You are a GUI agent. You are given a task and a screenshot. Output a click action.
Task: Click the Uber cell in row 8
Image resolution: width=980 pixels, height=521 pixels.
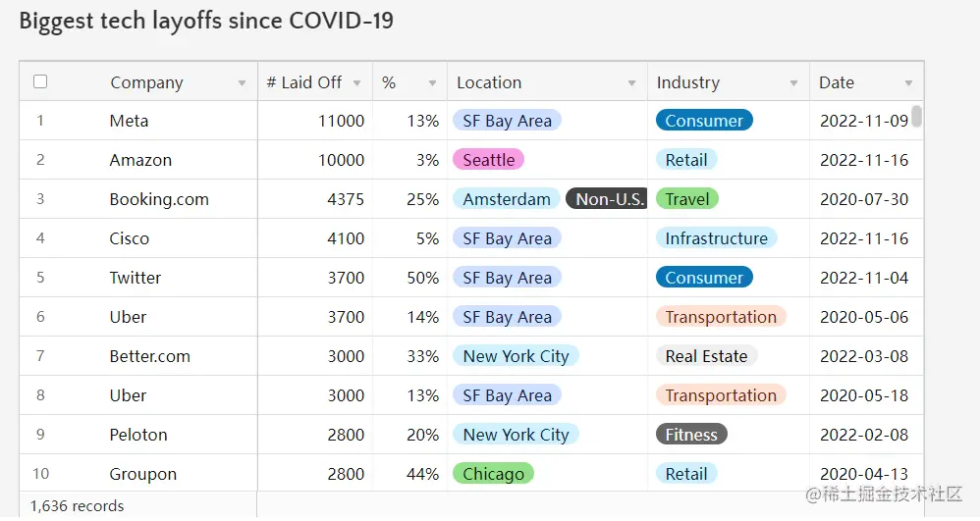[x=128, y=395]
